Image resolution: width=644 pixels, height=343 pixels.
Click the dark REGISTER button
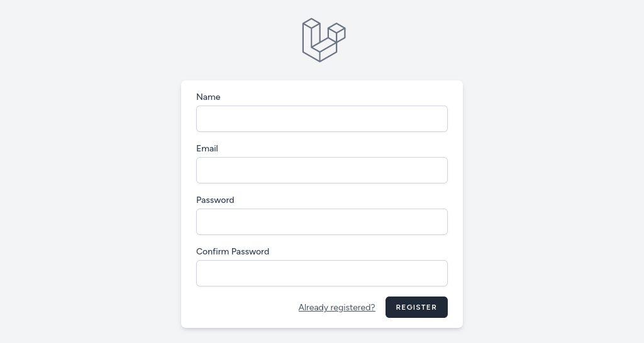416,307
